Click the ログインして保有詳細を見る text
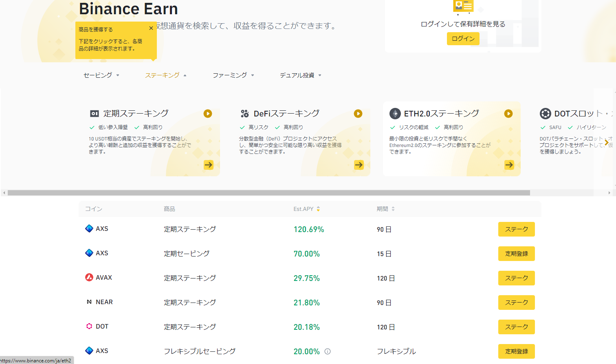 [x=463, y=24]
